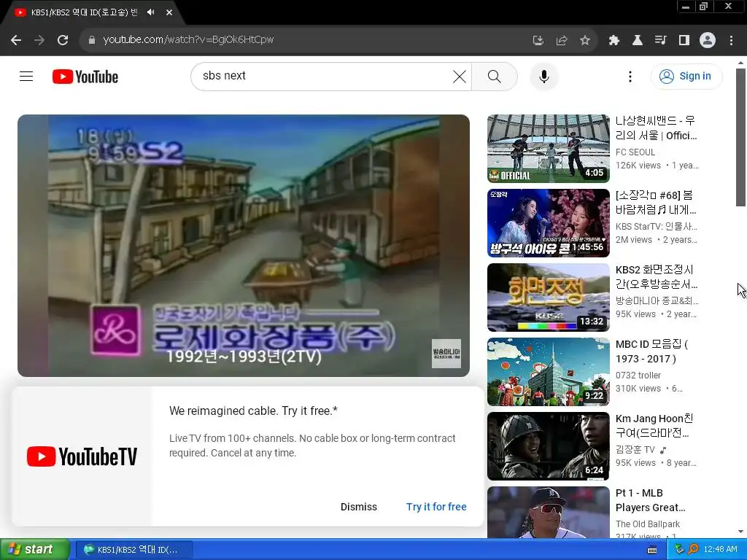
Task: Open the Chrome profile avatar
Action: coord(708,40)
